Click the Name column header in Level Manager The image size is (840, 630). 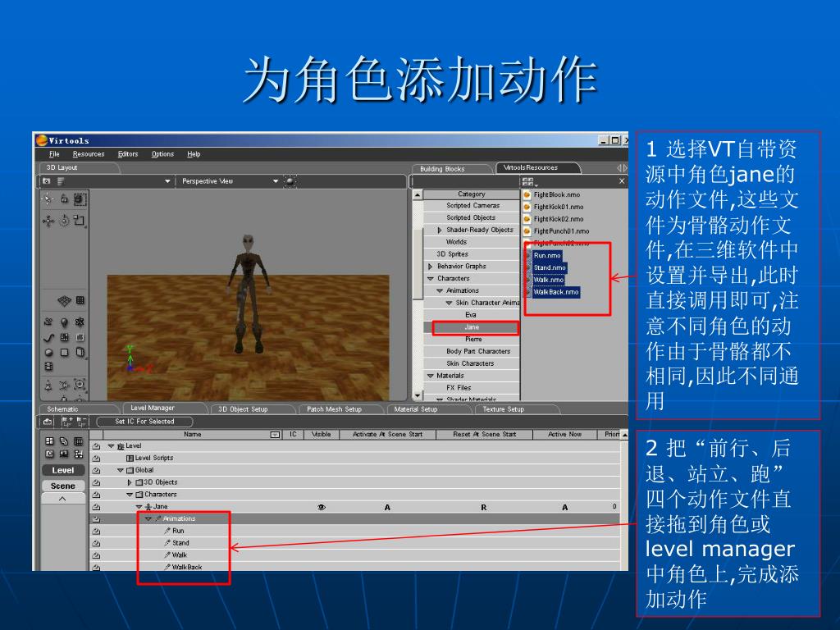point(192,435)
